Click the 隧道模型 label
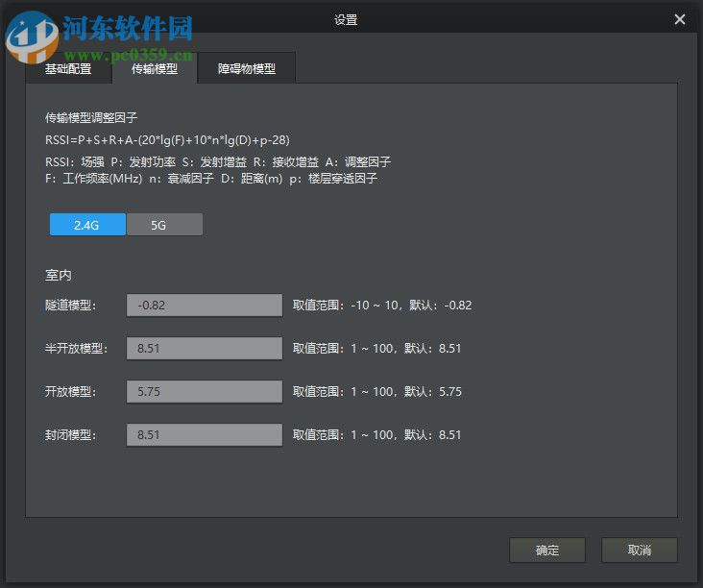 point(70,306)
